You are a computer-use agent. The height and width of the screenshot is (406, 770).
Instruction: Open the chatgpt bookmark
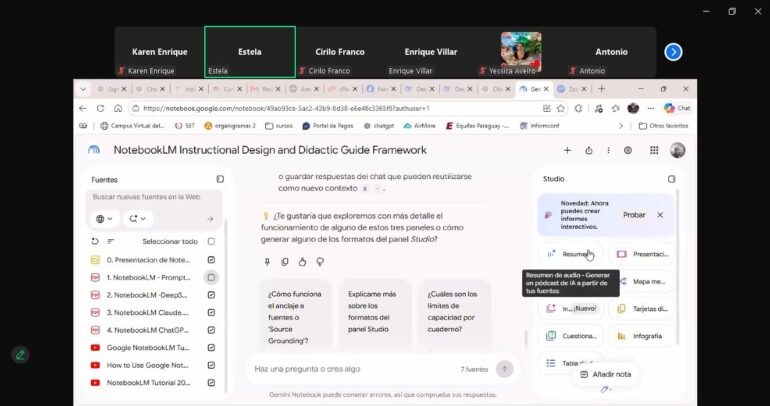[379, 126]
